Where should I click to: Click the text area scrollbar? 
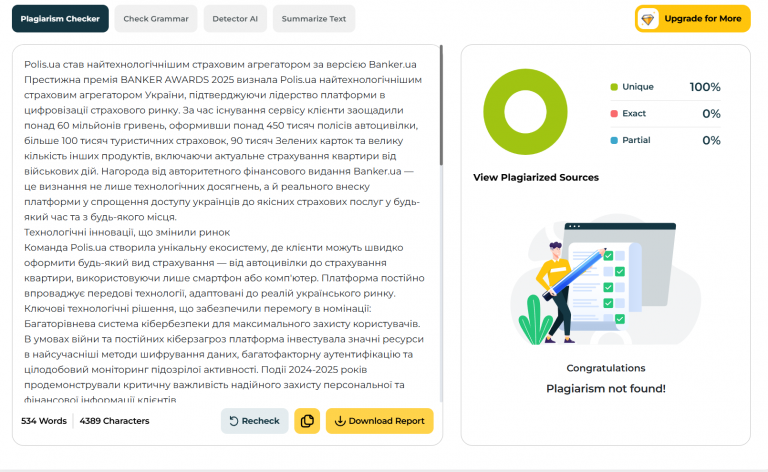coord(441,105)
